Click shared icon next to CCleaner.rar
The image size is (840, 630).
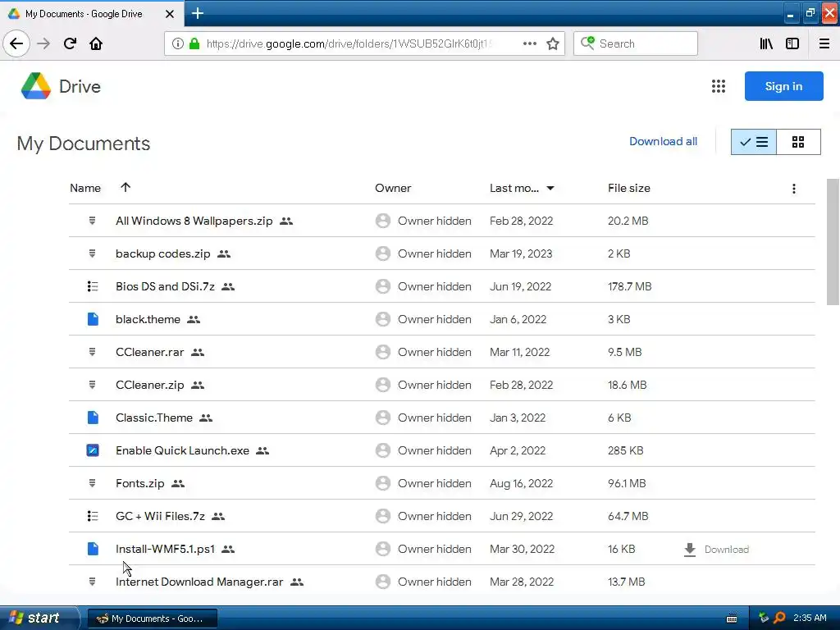(198, 353)
